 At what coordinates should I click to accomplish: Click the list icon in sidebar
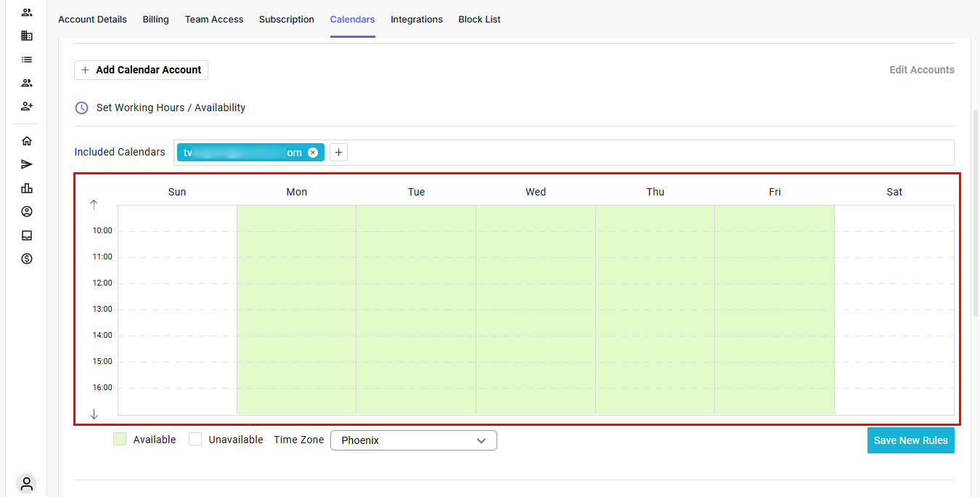[x=27, y=60]
